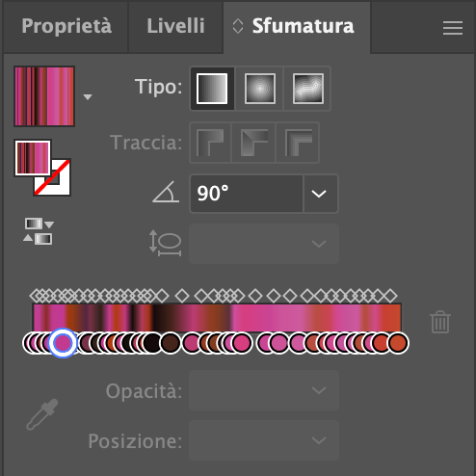Image resolution: width=476 pixels, height=476 pixels.
Task: Apply gradient within stroke option
Action: (210, 143)
